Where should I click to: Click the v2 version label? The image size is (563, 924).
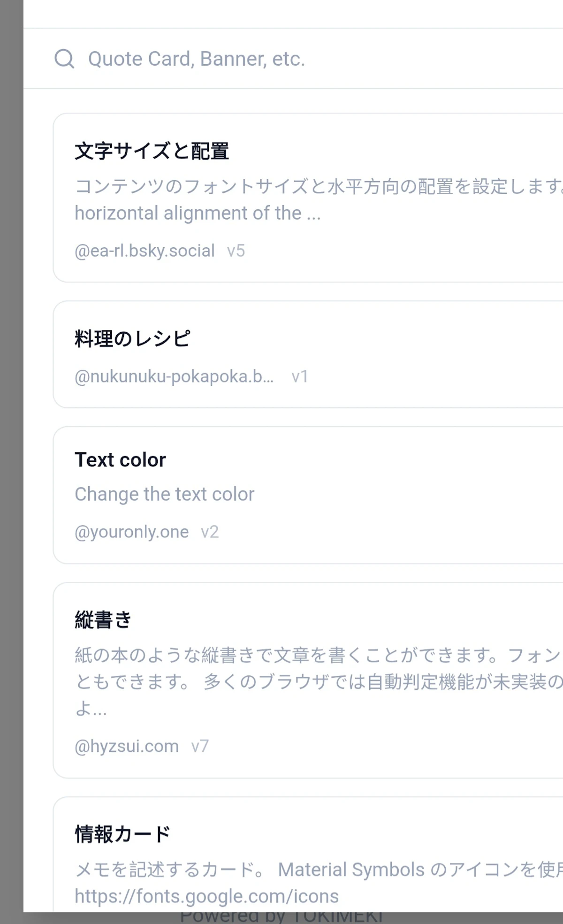click(210, 532)
